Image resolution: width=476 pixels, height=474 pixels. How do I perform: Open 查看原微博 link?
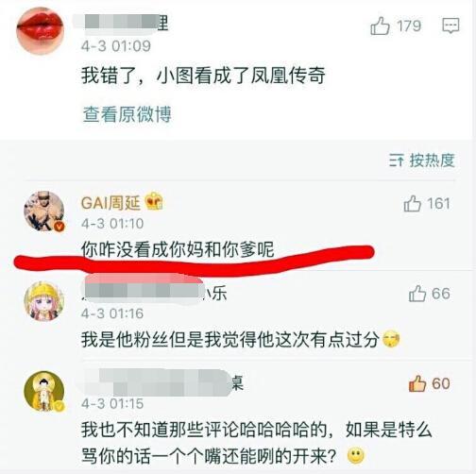coord(127,114)
